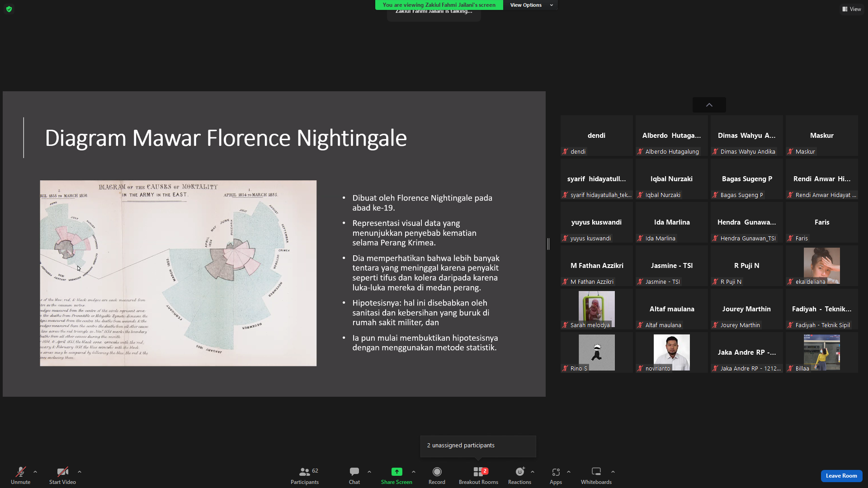This screenshot has height=488, width=868.
Task: Change the layout with View button
Action: 852,9
